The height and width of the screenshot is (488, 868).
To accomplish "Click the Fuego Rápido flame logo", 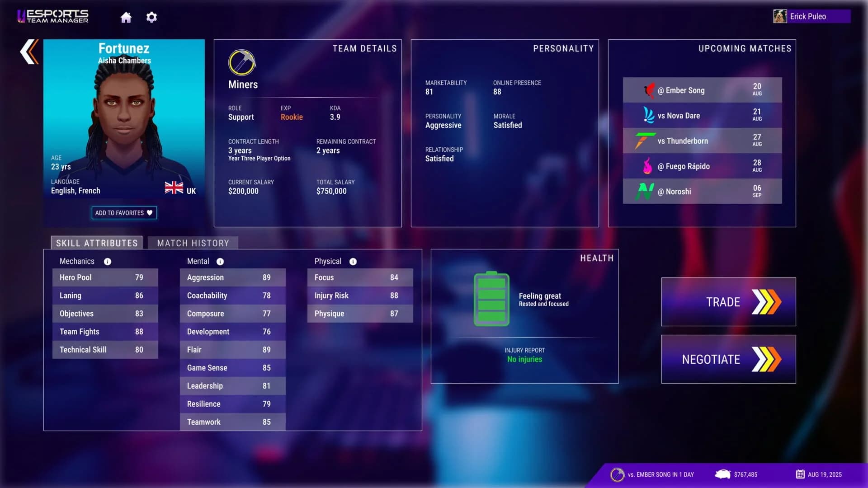I will tap(647, 166).
